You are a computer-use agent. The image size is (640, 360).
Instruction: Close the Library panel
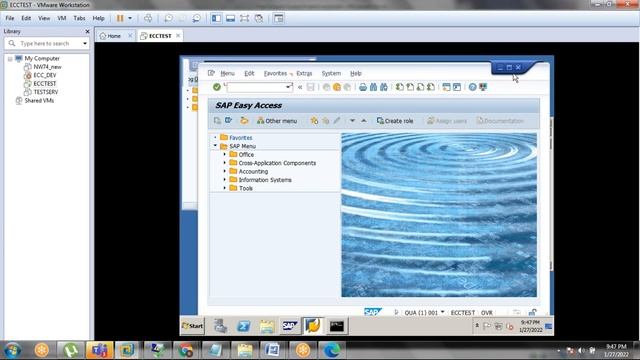click(87, 31)
